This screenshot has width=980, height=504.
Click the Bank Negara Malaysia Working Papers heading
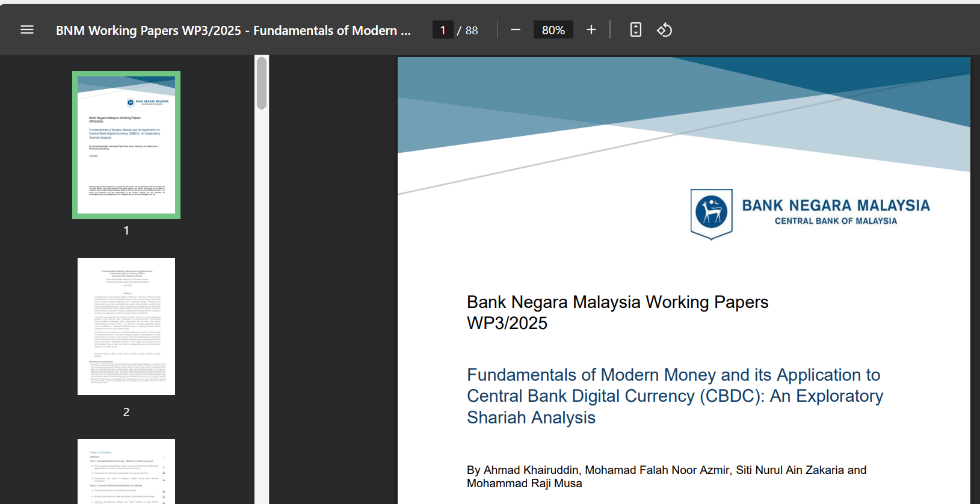(x=617, y=302)
